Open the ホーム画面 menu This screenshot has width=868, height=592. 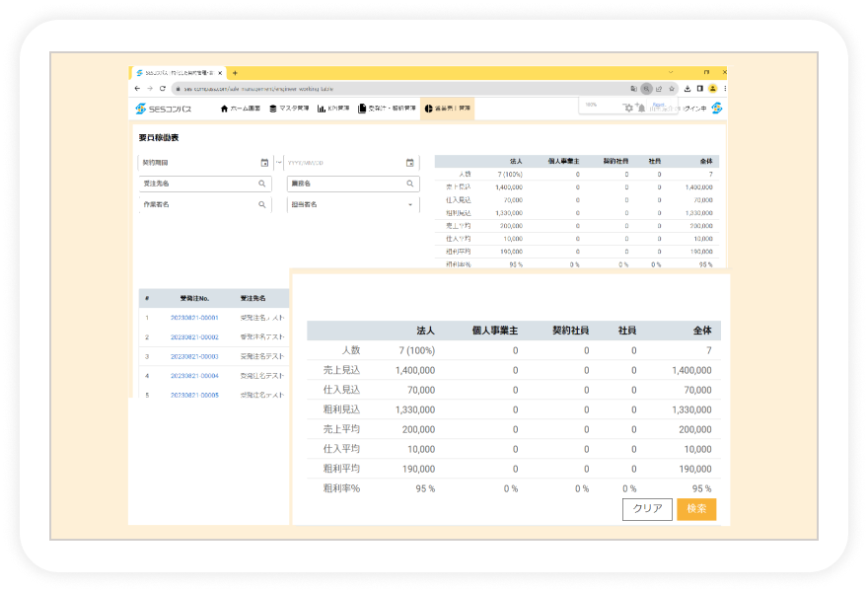click(241, 109)
